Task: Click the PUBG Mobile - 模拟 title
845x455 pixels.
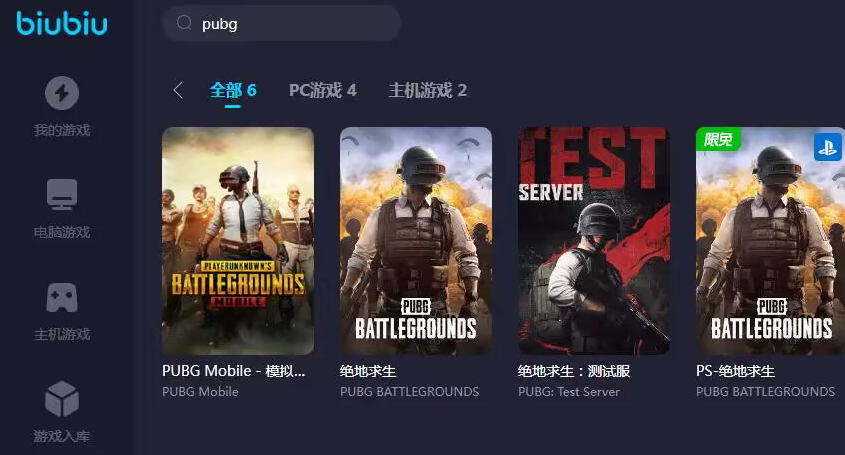Action: coord(233,371)
